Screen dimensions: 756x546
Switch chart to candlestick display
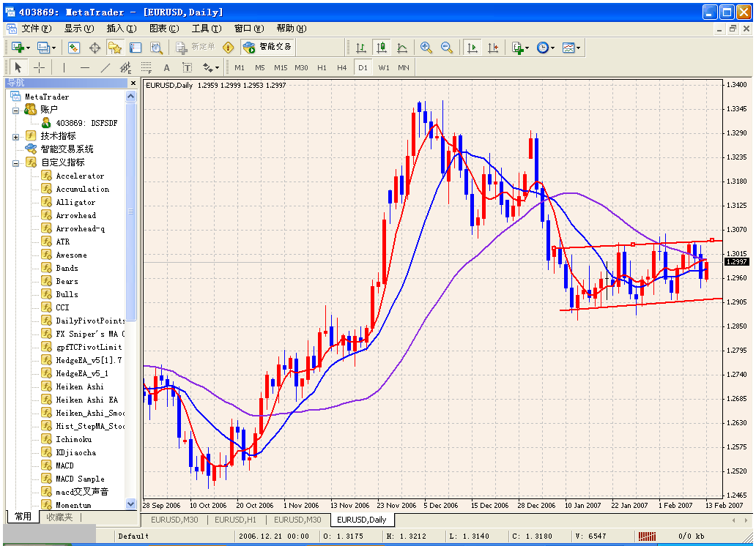pos(381,48)
